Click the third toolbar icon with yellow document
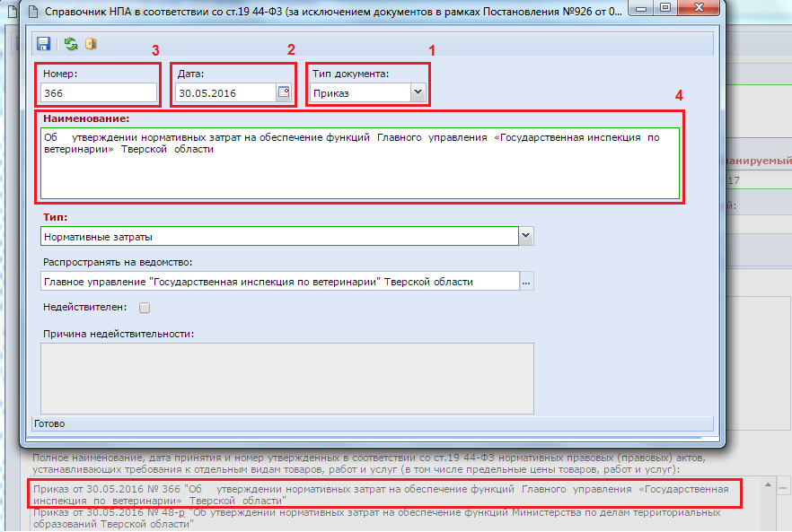The width and height of the screenshot is (792, 532). (91, 44)
